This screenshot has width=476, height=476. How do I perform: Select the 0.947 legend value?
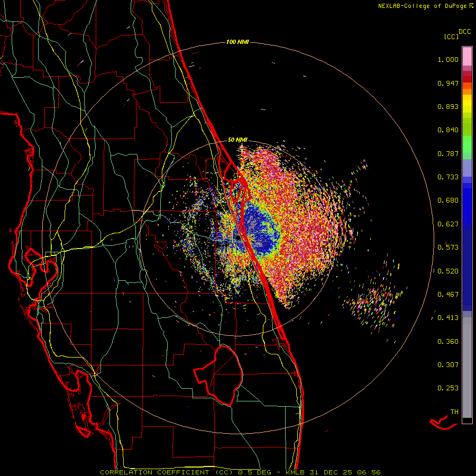448,83
